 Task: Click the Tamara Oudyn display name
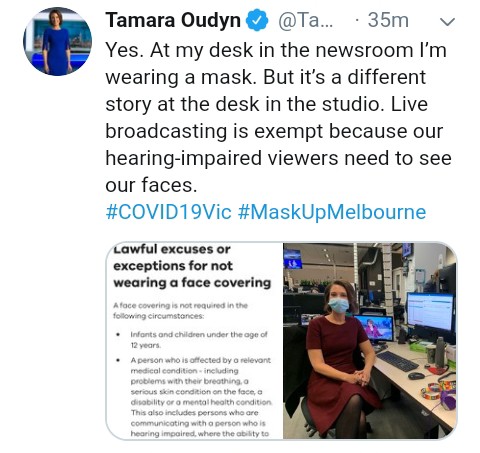[173, 20]
